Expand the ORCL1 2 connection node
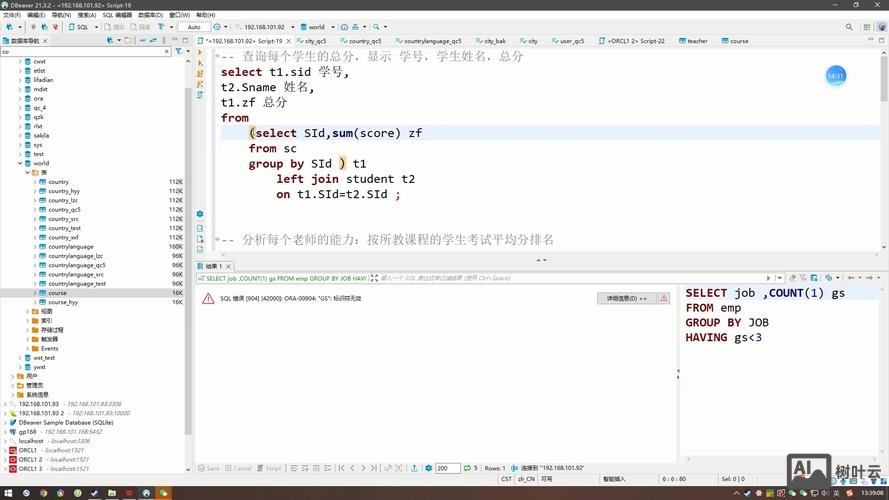Image resolution: width=889 pixels, height=500 pixels. (x=5, y=459)
